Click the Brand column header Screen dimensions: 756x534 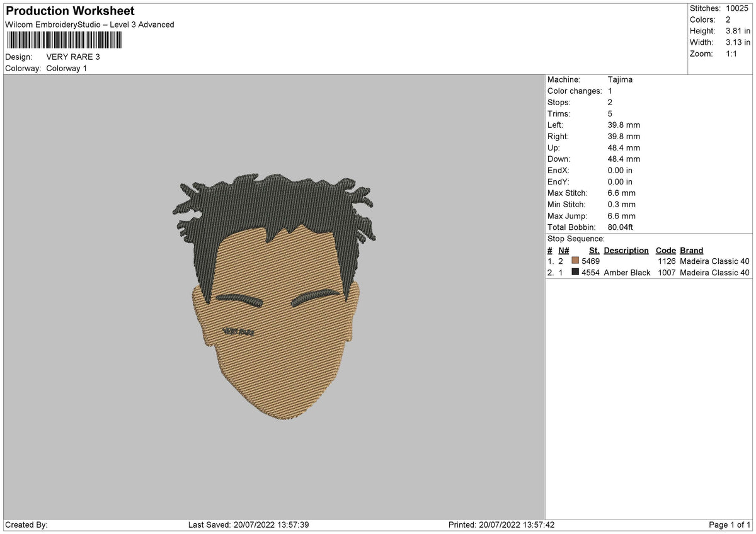[691, 251]
